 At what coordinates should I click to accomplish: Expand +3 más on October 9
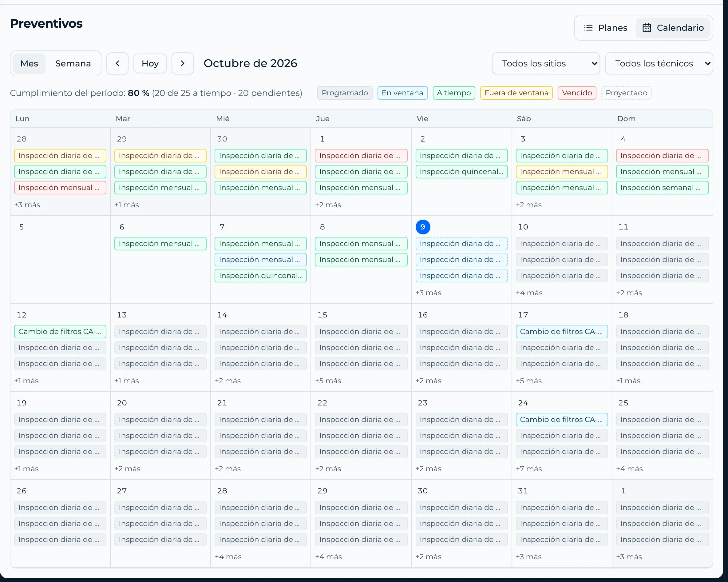coord(428,293)
